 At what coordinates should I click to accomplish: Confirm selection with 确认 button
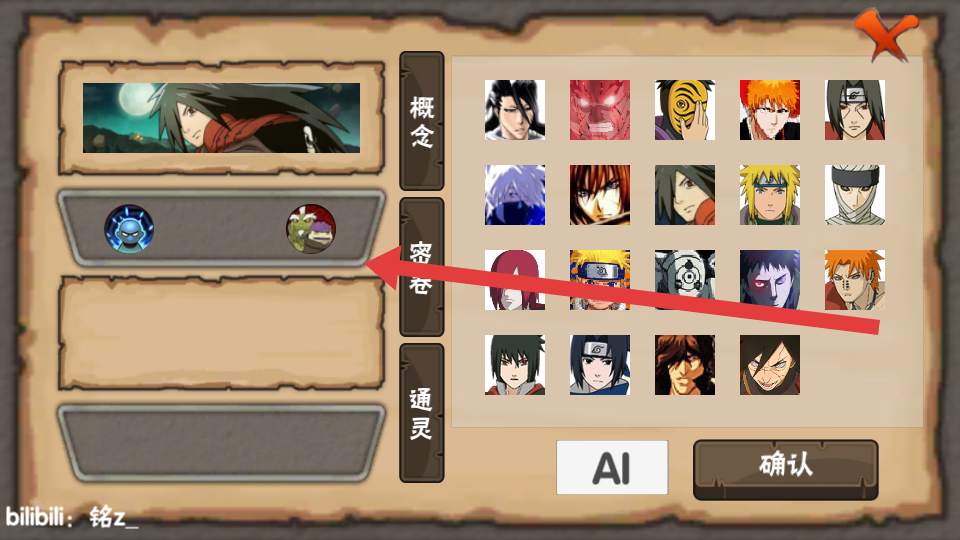(x=786, y=470)
